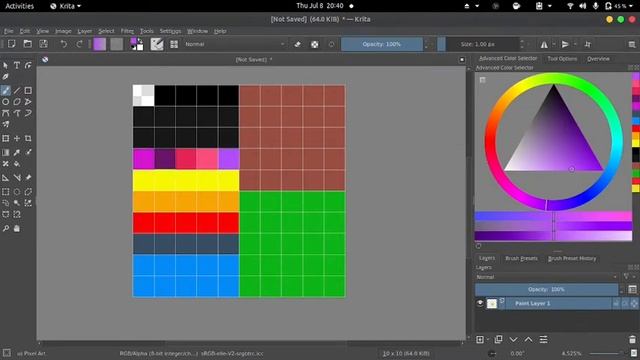The image size is (640, 360).
Task: Open the Settings menu
Action: coord(170,31)
